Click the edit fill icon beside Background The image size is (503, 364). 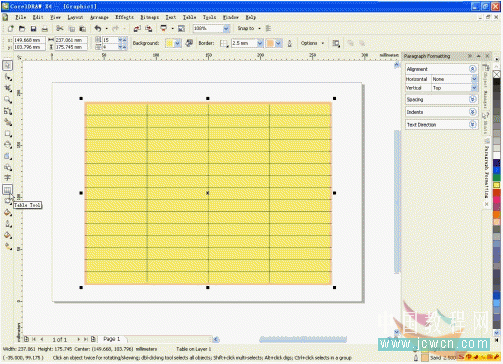(189, 43)
